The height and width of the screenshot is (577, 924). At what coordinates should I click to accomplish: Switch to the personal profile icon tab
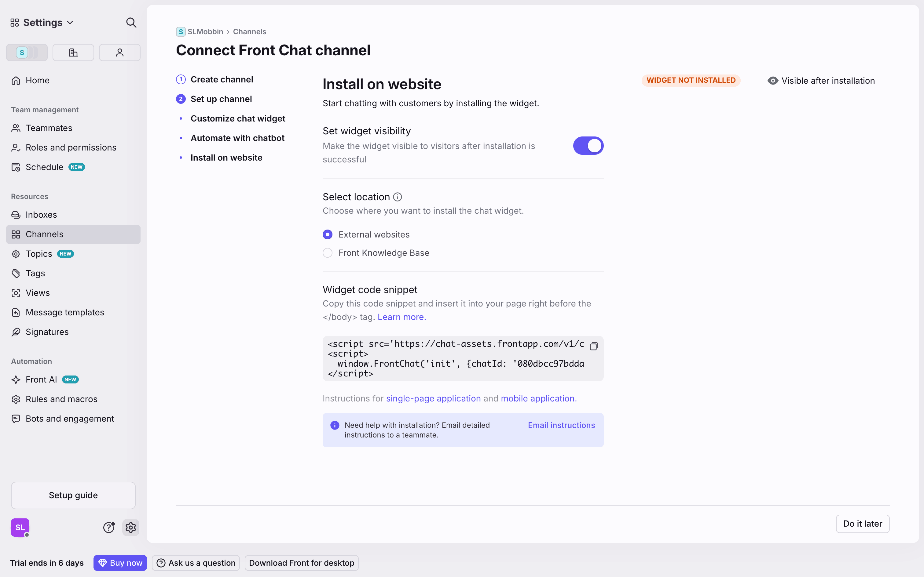click(119, 53)
